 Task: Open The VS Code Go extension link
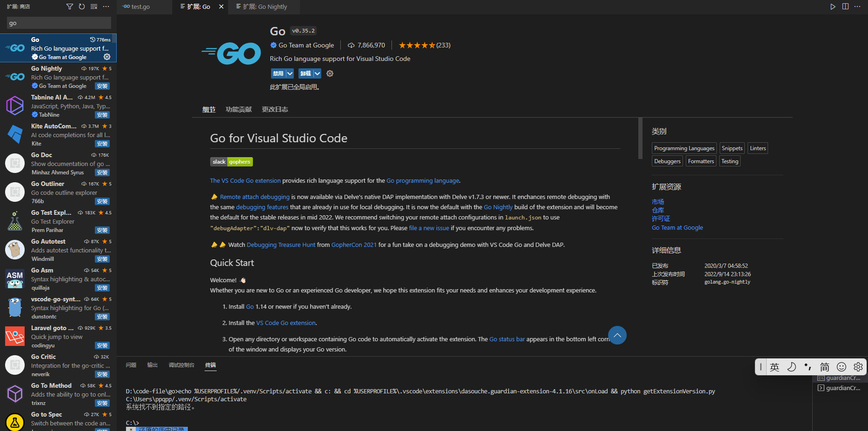pos(245,180)
